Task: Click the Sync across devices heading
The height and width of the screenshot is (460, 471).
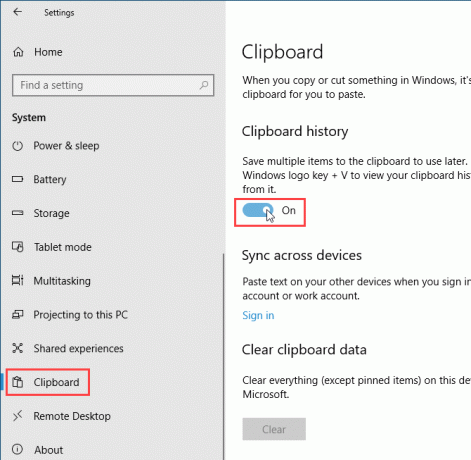Action: (x=302, y=255)
